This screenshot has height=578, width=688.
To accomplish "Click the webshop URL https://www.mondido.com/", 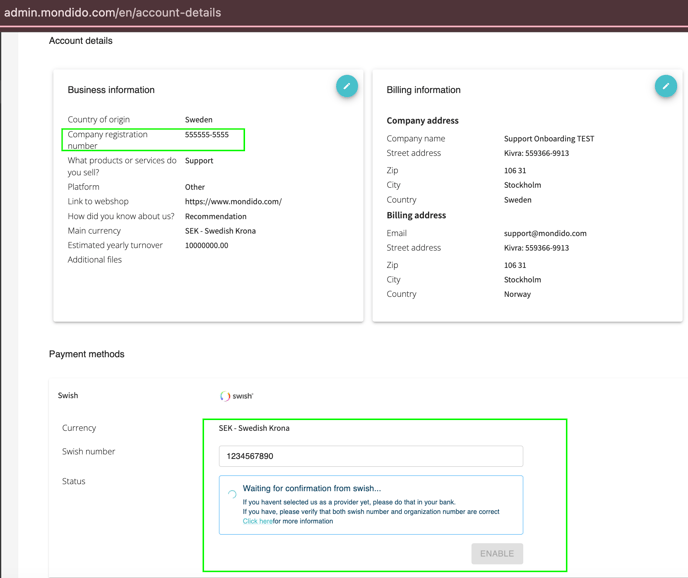I will point(233,201).
